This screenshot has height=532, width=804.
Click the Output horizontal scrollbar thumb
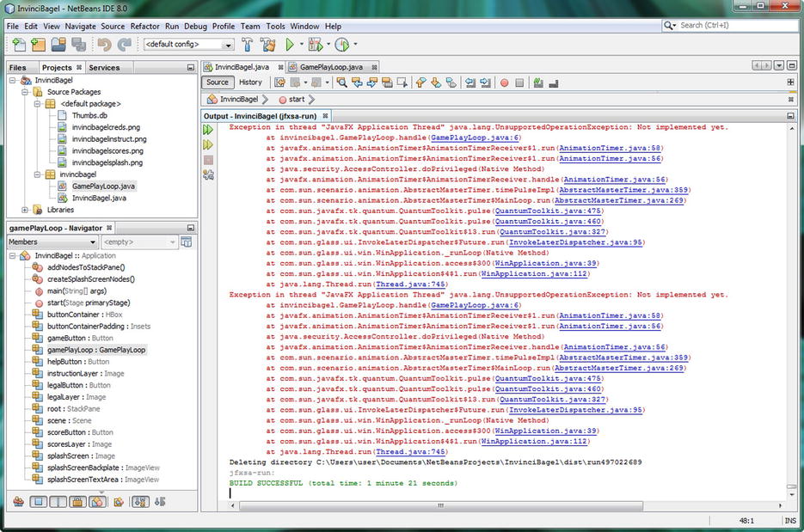[x=441, y=506]
